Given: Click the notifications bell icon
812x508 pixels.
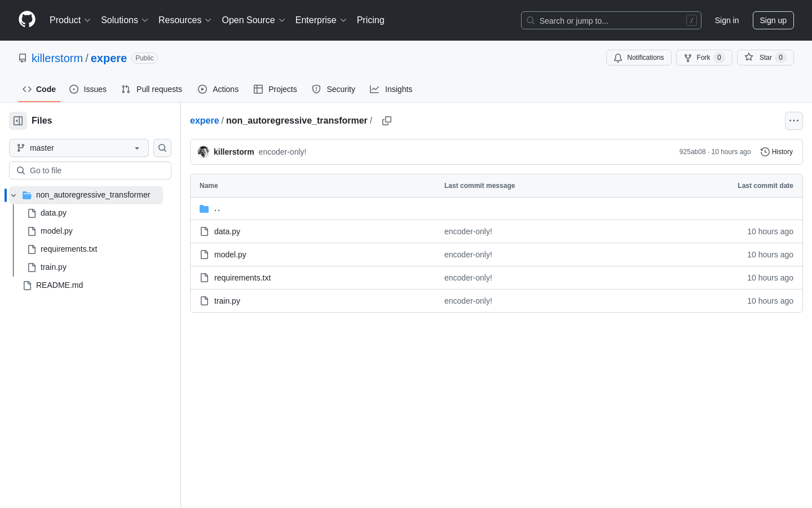Looking at the screenshot, I should [x=618, y=58].
